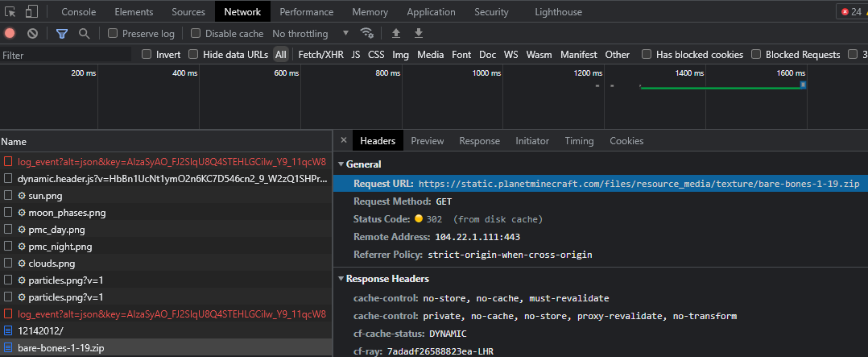Filter requests by CSS

click(x=377, y=54)
